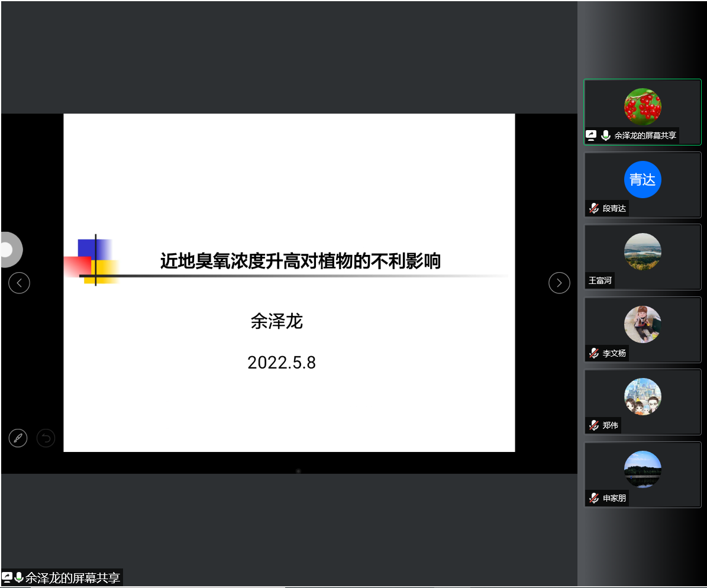Click the blue 青达 avatar circle
707x588 pixels.
click(643, 179)
